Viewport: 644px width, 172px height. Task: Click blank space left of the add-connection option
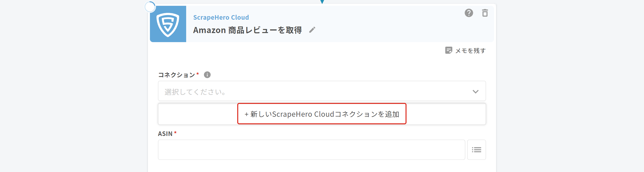pos(198,114)
